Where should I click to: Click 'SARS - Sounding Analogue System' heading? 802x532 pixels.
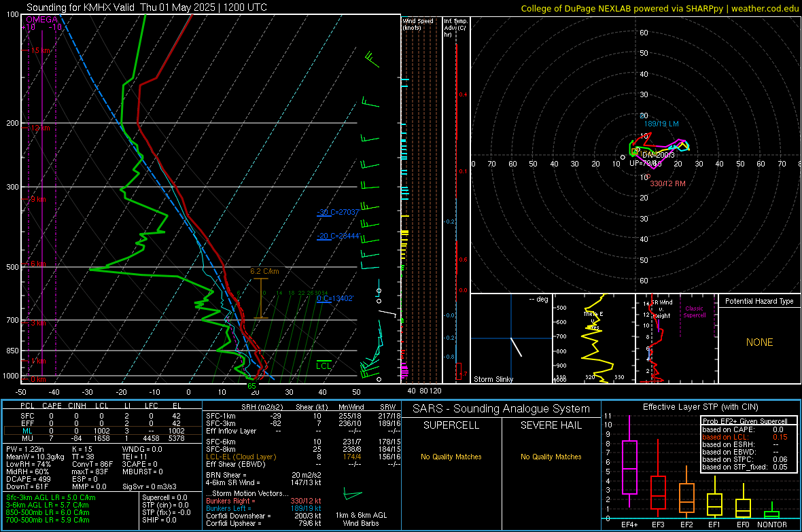click(x=501, y=408)
